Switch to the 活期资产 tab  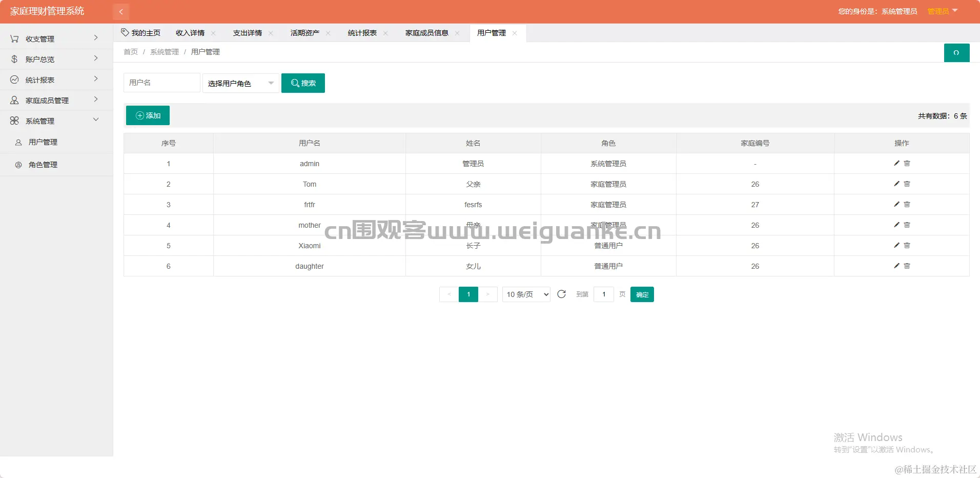click(305, 33)
